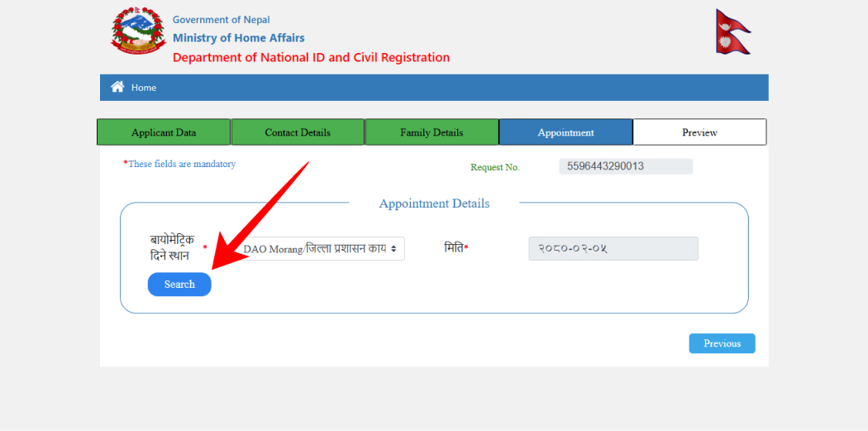Click the 'Request No.' label
This screenshot has height=431, width=868.
[495, 167]
